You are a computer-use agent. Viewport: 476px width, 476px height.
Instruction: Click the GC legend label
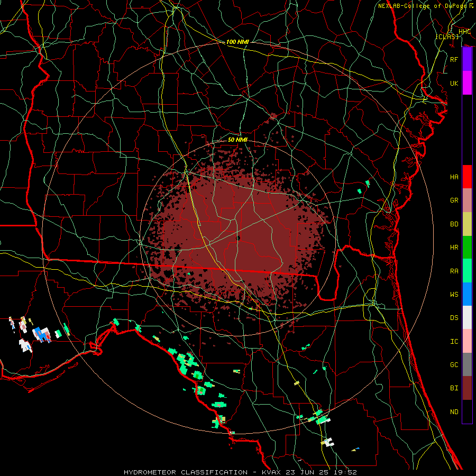tap(454, 365)
